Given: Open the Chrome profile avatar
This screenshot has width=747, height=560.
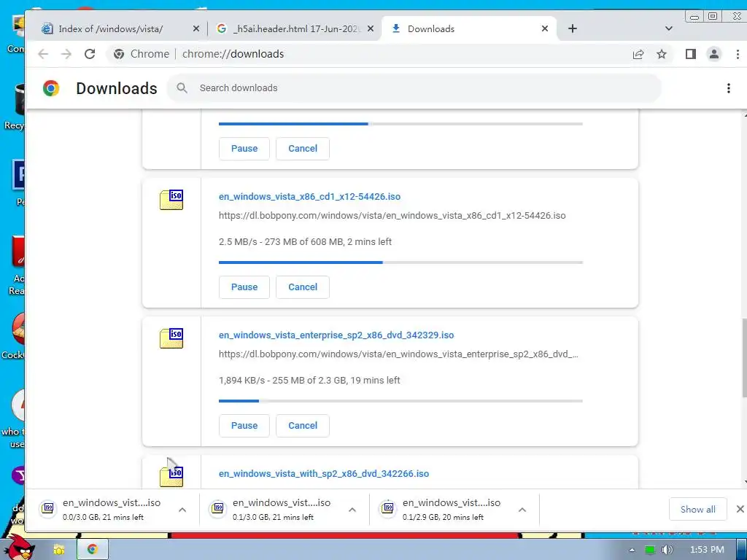Looking at the screenshot, I should (713, 54).
